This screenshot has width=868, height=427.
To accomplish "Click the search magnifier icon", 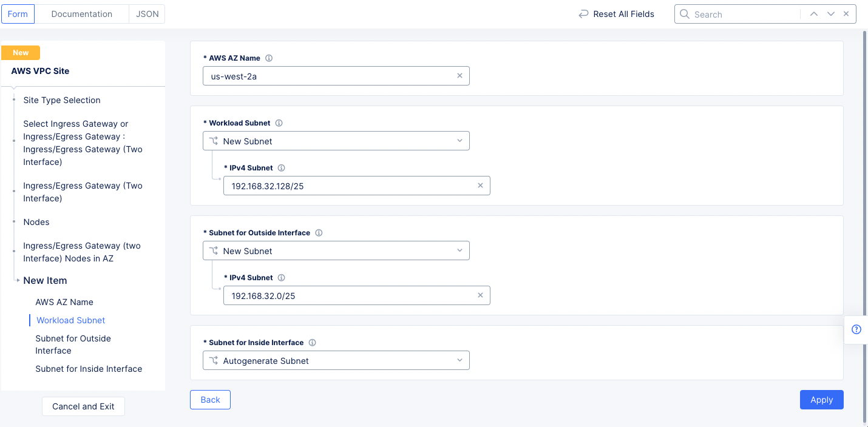I will [x=684, y=14].
